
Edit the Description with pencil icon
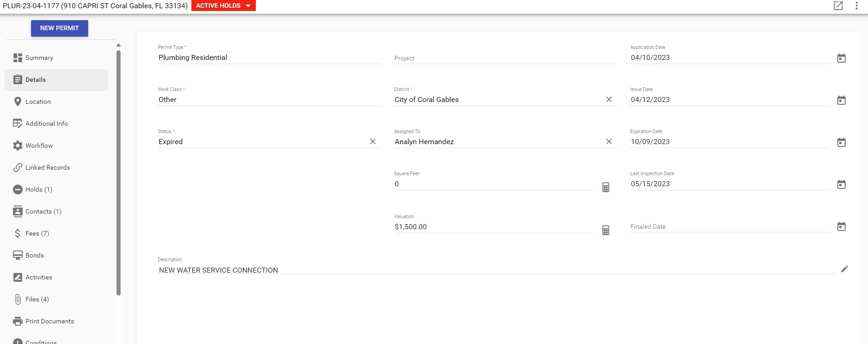(844, 269)
